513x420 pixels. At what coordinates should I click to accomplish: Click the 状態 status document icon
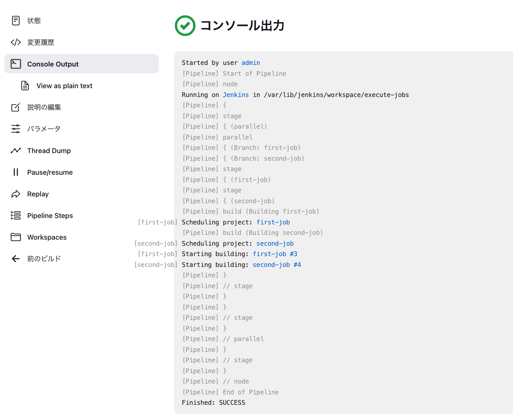15,20
